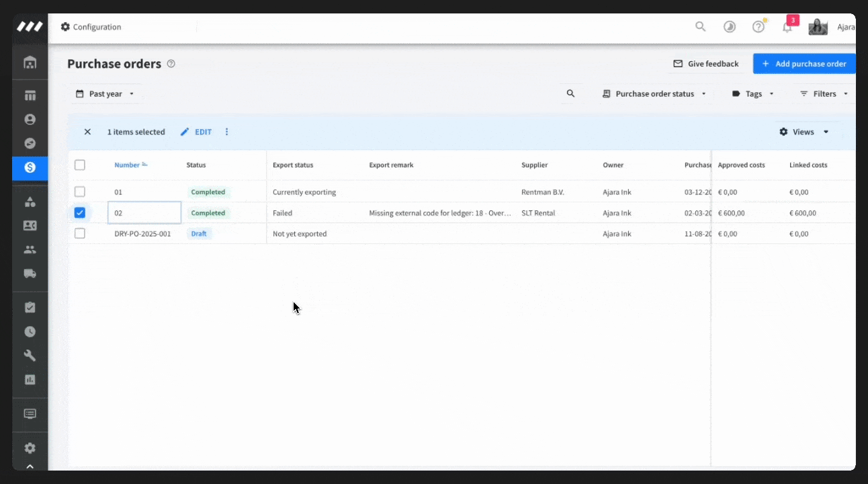Click the Supplier column header
The image size is (868, 484).
click(535, 165)
